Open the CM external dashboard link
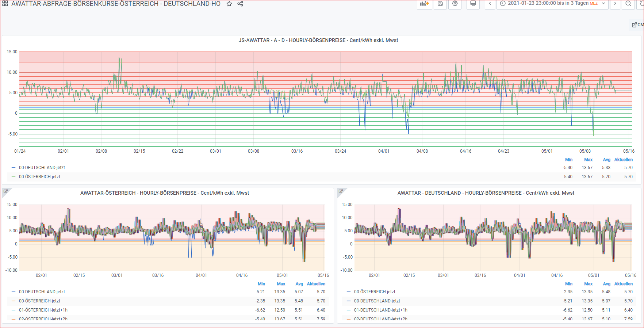The width and height of the screenshot is (644, 328). pos(638,25)
